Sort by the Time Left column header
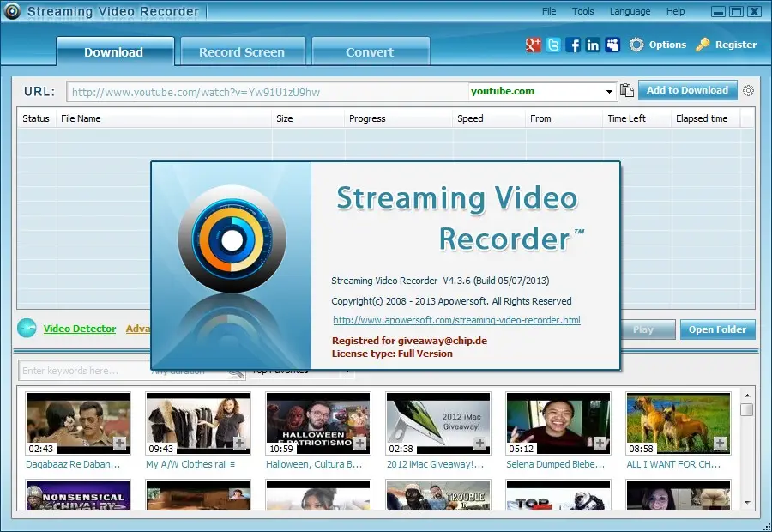This screenshot has height=532, width=772. coord(637,118)
